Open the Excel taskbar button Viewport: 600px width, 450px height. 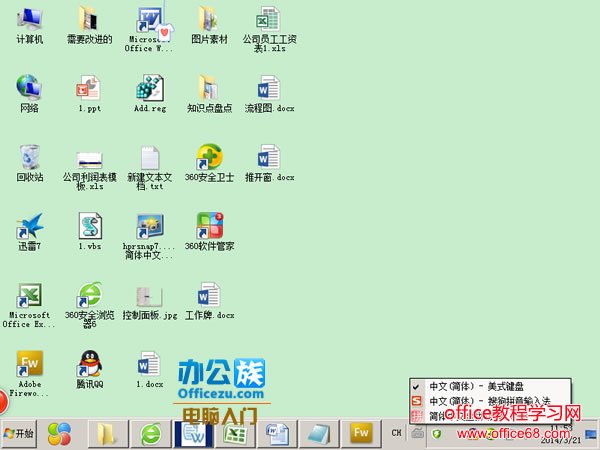tap(235, 434)
